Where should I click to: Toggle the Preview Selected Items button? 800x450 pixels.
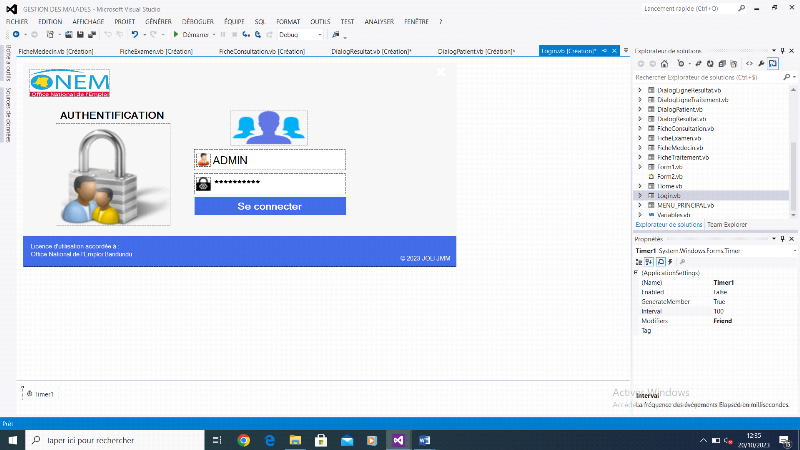[773, 64]
